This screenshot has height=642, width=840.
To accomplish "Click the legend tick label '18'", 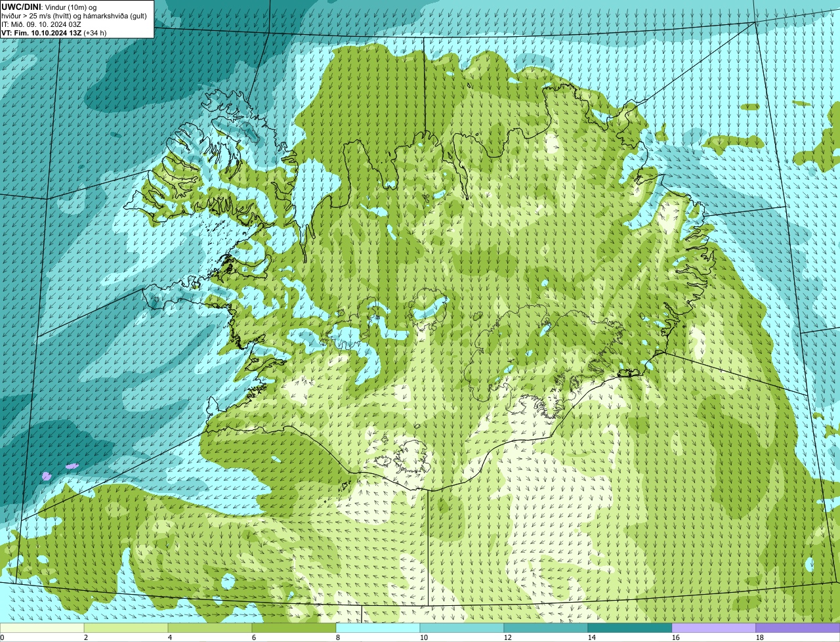I will 760,637.
